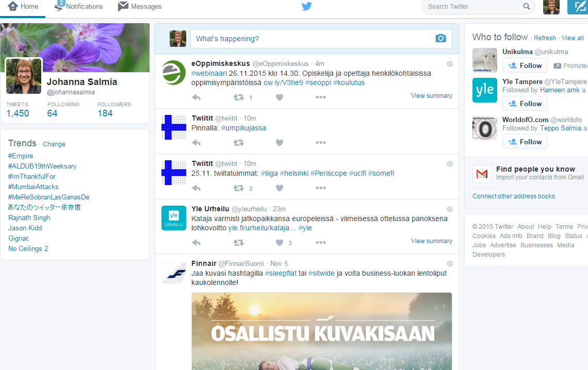Open the #Empire trend

pos(21,156)
